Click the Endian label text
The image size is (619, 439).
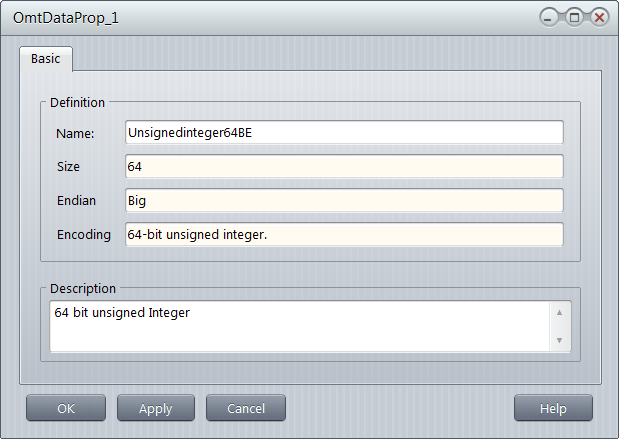pos(77,200)
